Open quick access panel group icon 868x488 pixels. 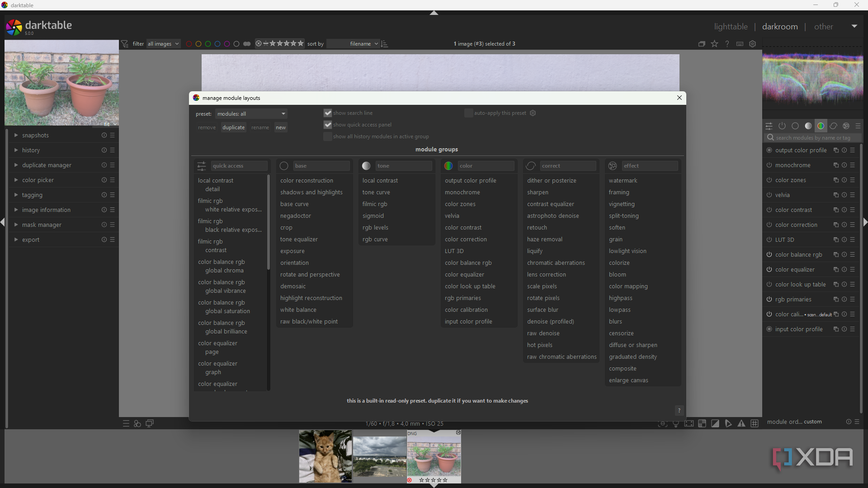coord(769,126)
